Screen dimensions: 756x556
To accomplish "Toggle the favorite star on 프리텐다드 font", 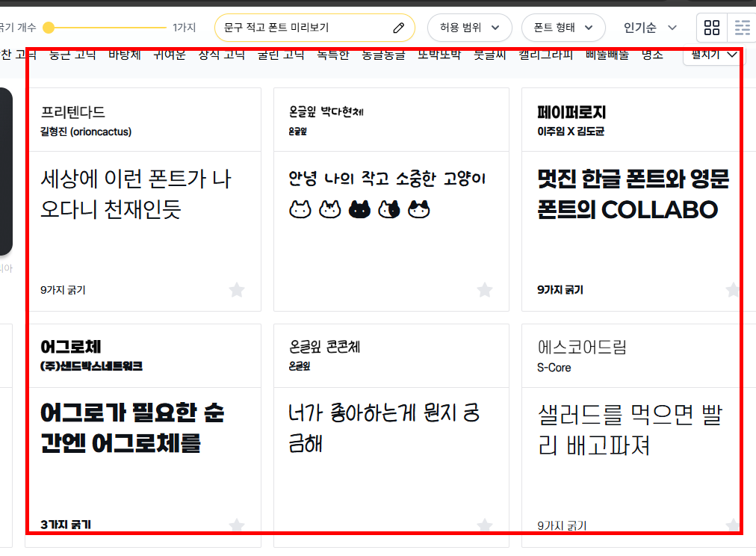I will tap(237, 290).
